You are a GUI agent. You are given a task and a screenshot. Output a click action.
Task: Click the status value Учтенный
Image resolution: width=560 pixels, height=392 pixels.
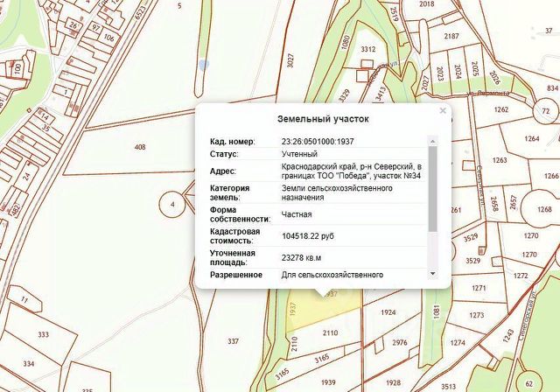point(299,154)
